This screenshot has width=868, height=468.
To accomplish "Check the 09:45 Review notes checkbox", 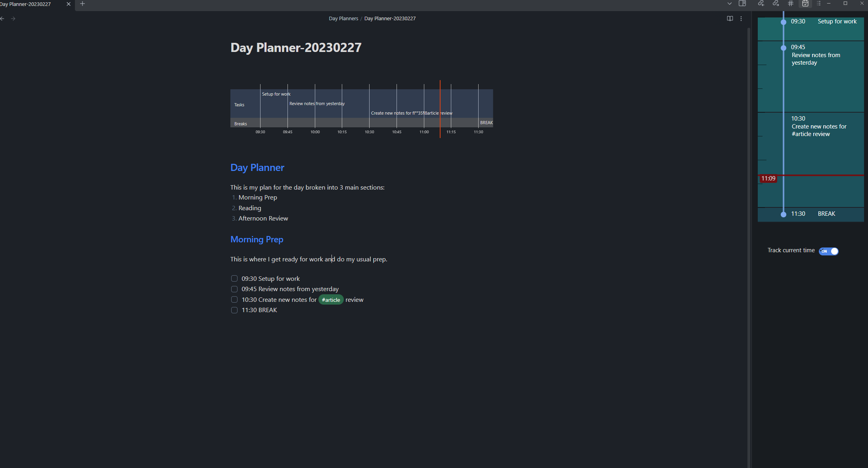I will tap(234, 289).
